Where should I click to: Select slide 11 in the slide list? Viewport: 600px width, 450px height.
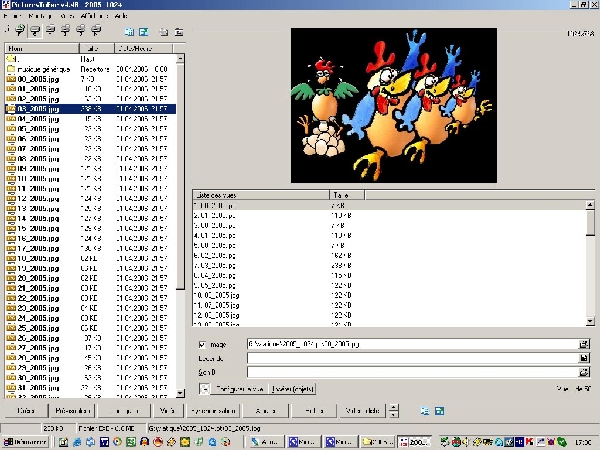click(389, 305)
